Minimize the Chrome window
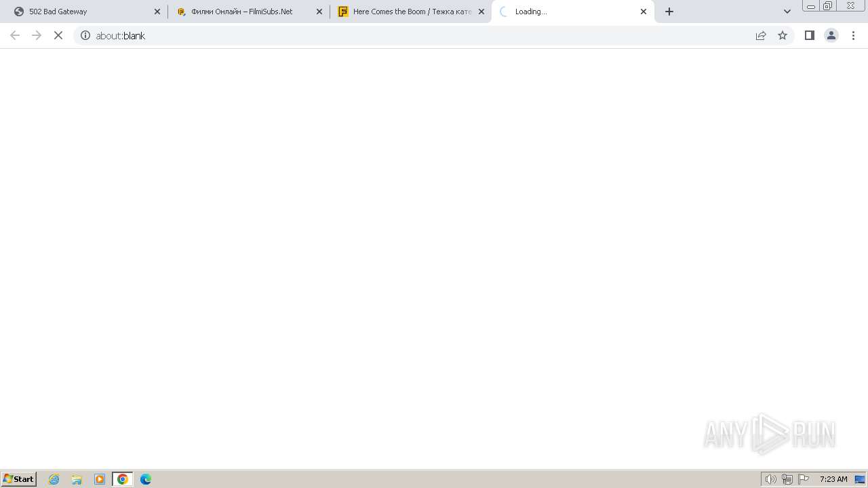Viewport: 868px width, 488px height. point(810,5)
